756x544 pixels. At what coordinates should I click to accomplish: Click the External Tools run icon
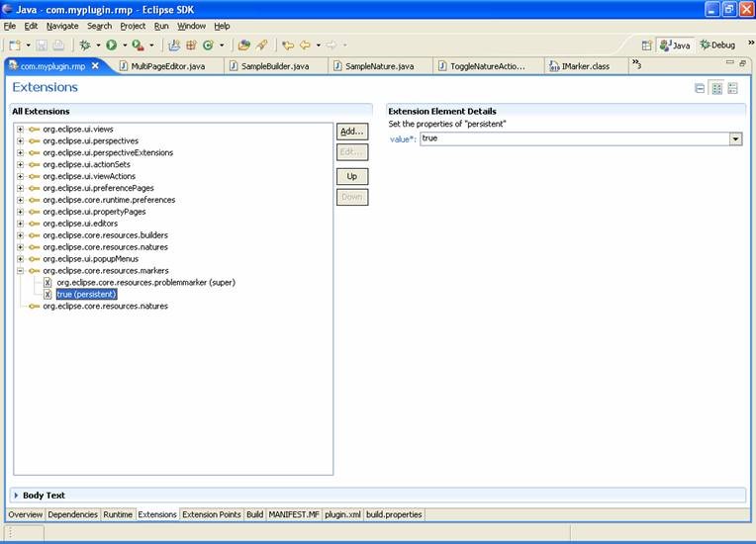tap(138, 45)
